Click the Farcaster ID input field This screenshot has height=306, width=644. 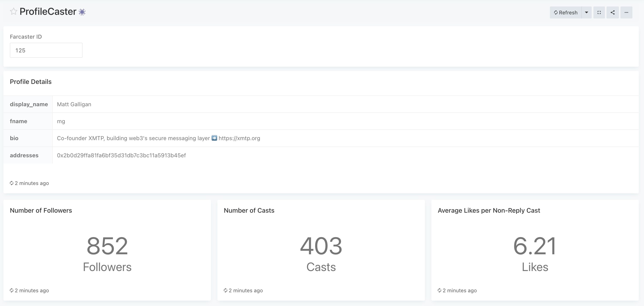[x=46, y=50]
